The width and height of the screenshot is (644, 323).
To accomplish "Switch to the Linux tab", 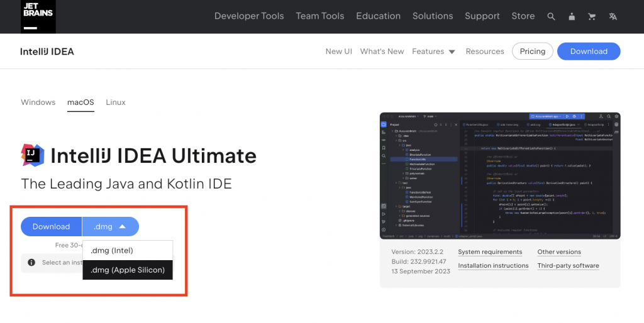I will (x=116, y=102).
